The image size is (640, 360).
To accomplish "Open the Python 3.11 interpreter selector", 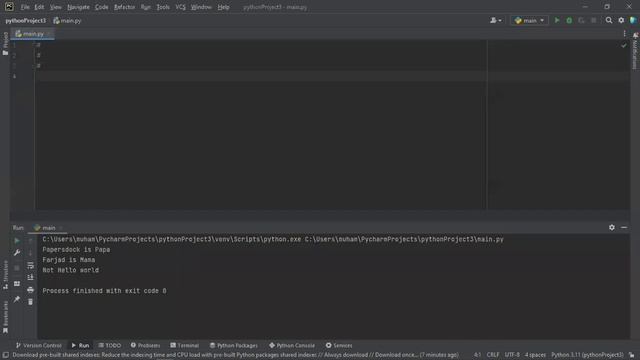I will [587, 355].
